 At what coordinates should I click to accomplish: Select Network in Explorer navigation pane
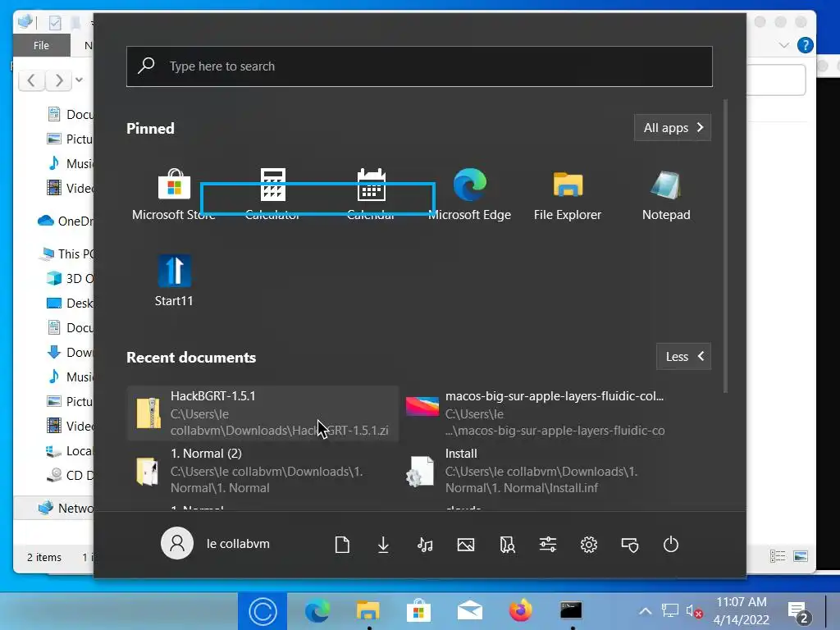point(65,508)
